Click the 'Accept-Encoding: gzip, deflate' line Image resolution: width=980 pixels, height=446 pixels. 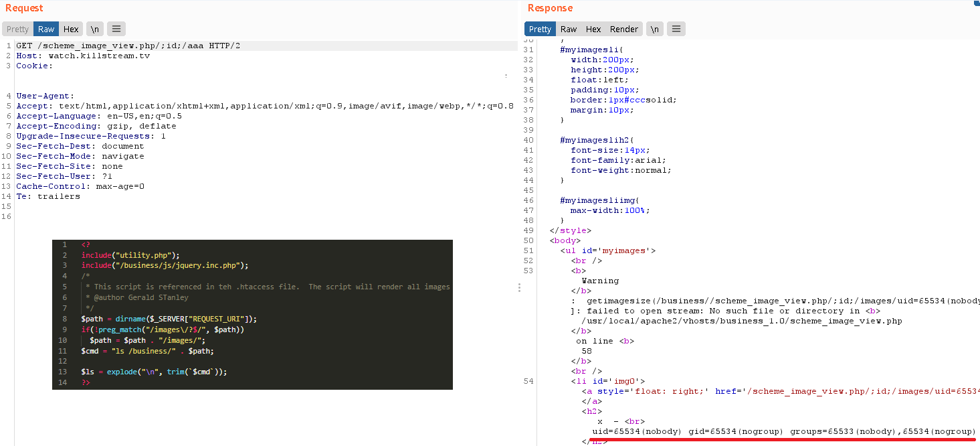click(96, 126)
